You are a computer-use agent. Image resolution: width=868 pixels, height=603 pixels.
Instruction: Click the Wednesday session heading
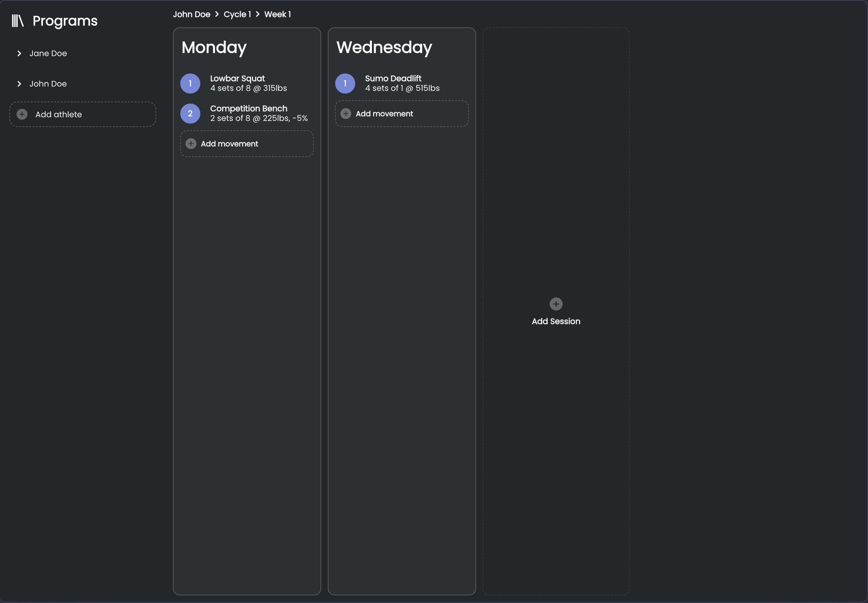384,47
